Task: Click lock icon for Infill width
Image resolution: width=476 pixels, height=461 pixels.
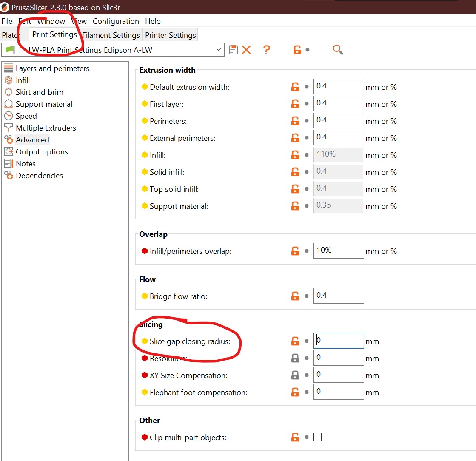Action: click(295, 155)
